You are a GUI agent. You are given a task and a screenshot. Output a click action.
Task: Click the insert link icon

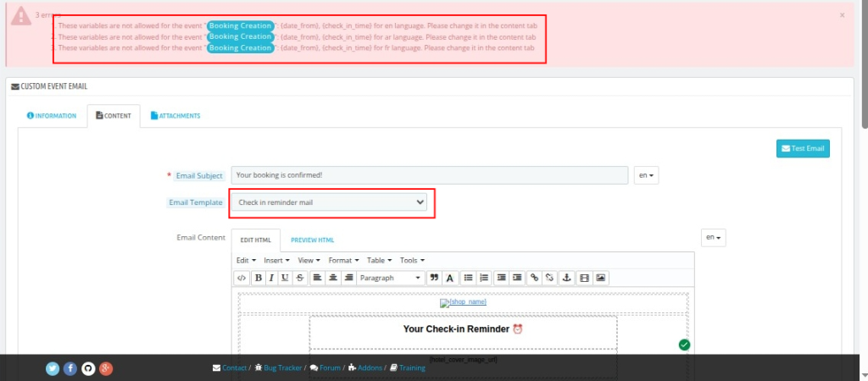pos(534,278)
